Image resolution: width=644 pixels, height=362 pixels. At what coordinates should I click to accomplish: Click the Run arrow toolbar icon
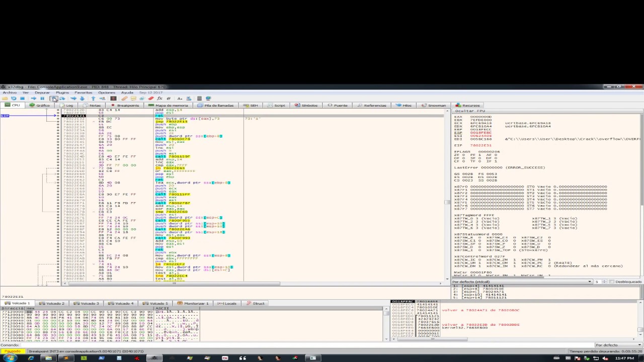pos(33,99)
